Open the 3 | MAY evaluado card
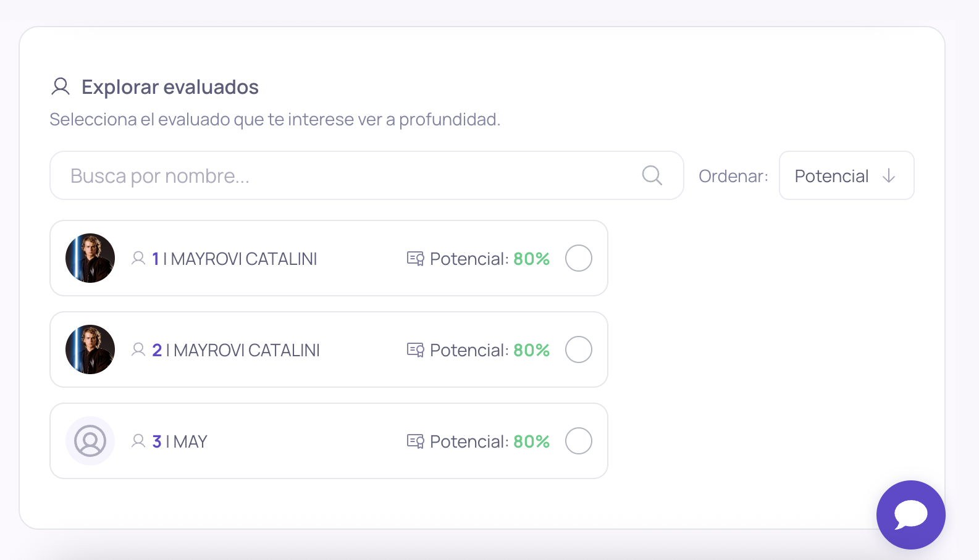The image size is (979, 560). tap(329, 441)
